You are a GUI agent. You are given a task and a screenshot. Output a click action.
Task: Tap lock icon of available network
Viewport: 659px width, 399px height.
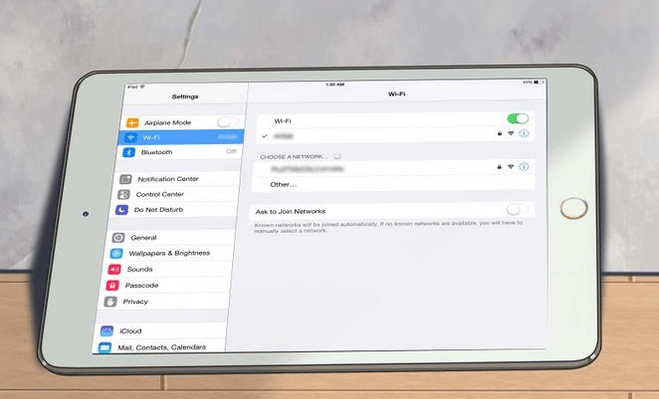499,166
